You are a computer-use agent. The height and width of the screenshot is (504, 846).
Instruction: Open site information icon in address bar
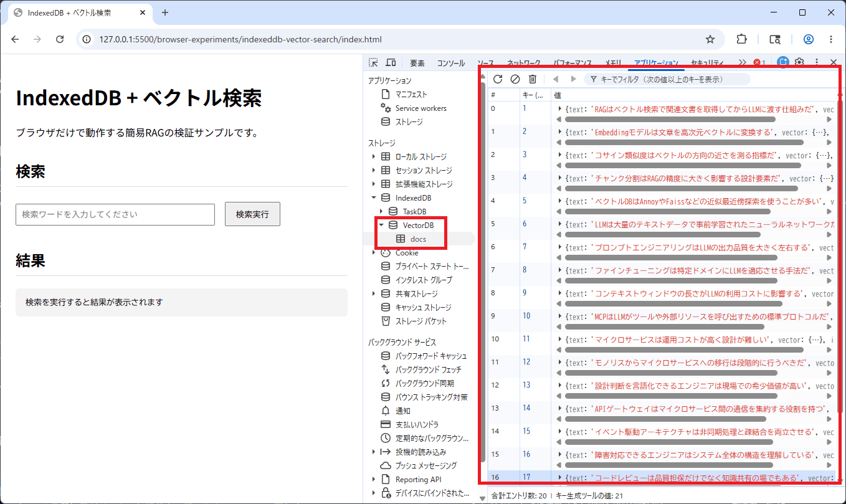click(87, 39)
